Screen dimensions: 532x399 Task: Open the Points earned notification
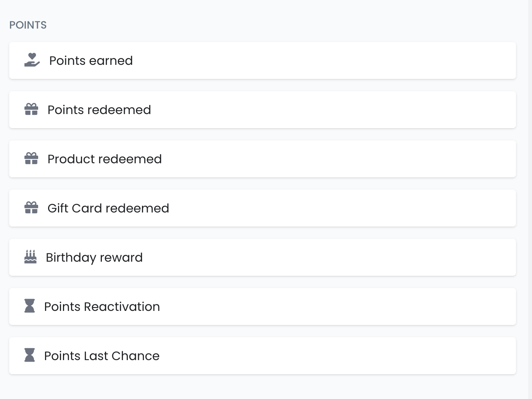91,61
